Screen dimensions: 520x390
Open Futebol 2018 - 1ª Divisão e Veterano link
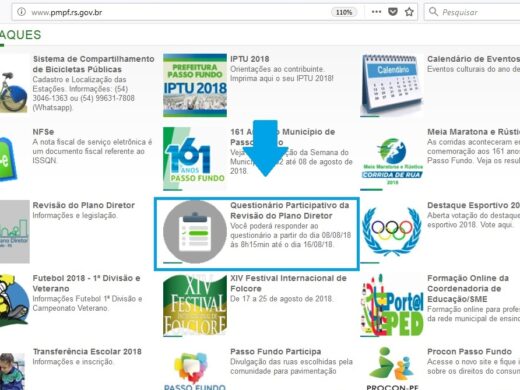coord(86,283)
